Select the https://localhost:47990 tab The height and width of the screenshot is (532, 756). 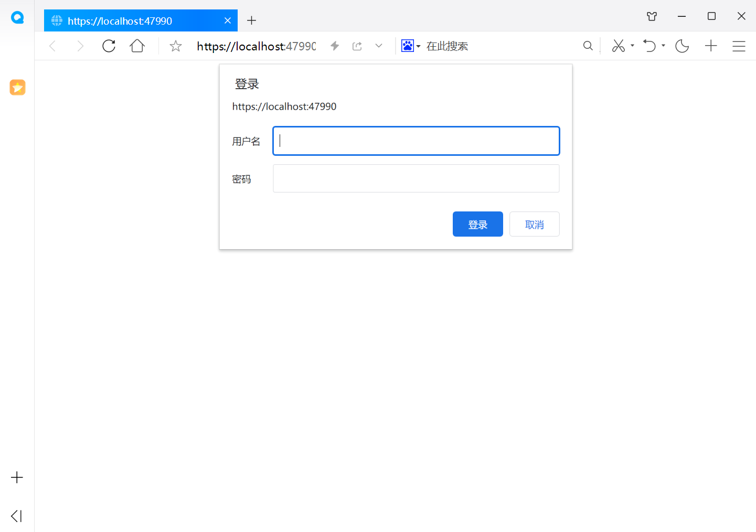pyautogui.click(x=141, y=20)
